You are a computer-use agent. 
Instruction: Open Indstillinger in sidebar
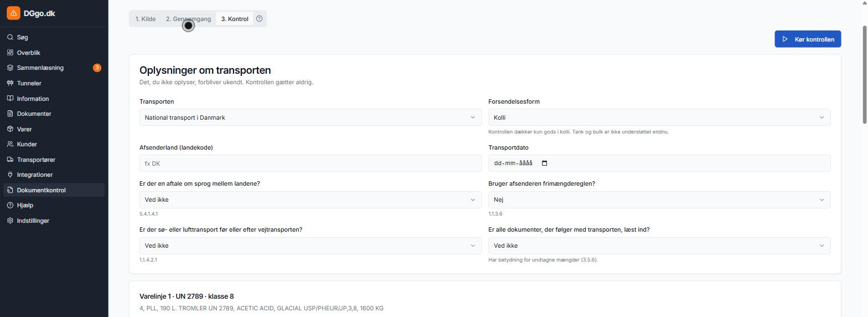54,221
